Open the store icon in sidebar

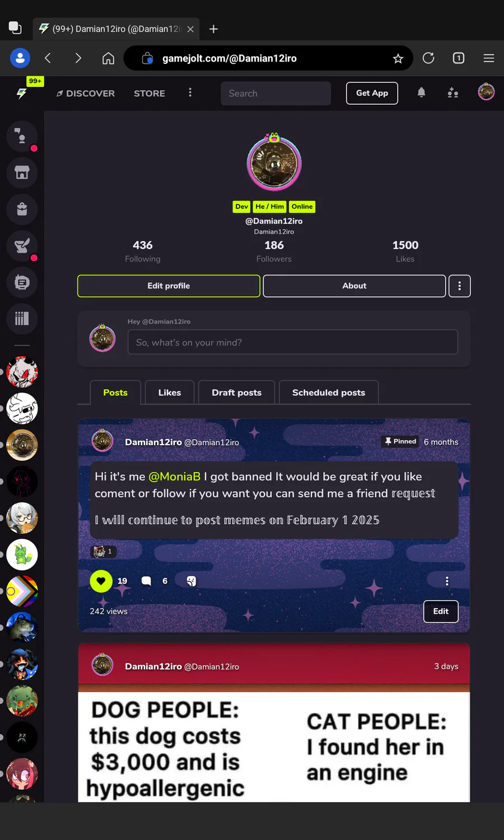(22, 172)
